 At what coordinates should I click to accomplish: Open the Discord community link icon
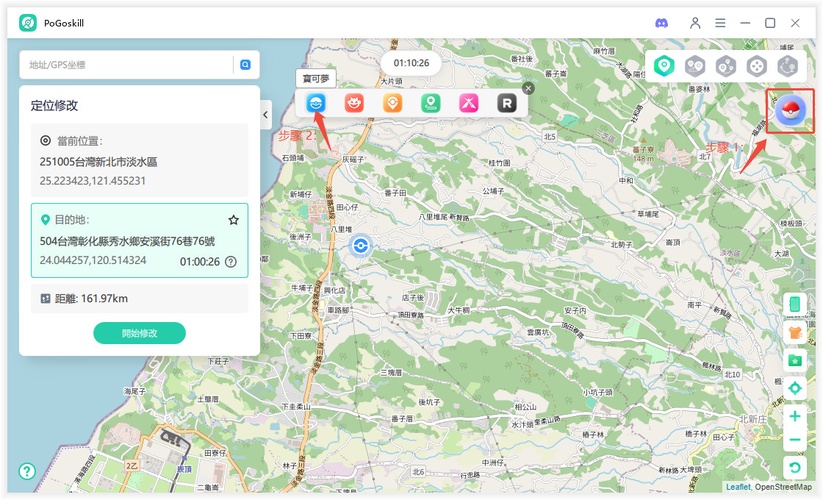click(661, 23)
